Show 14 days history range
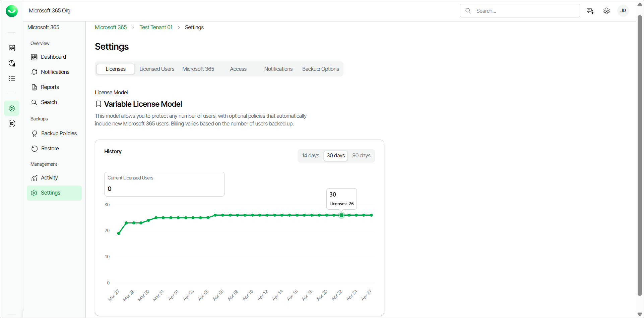The height and width of the screenshot is (318, 644). [310, 156]
